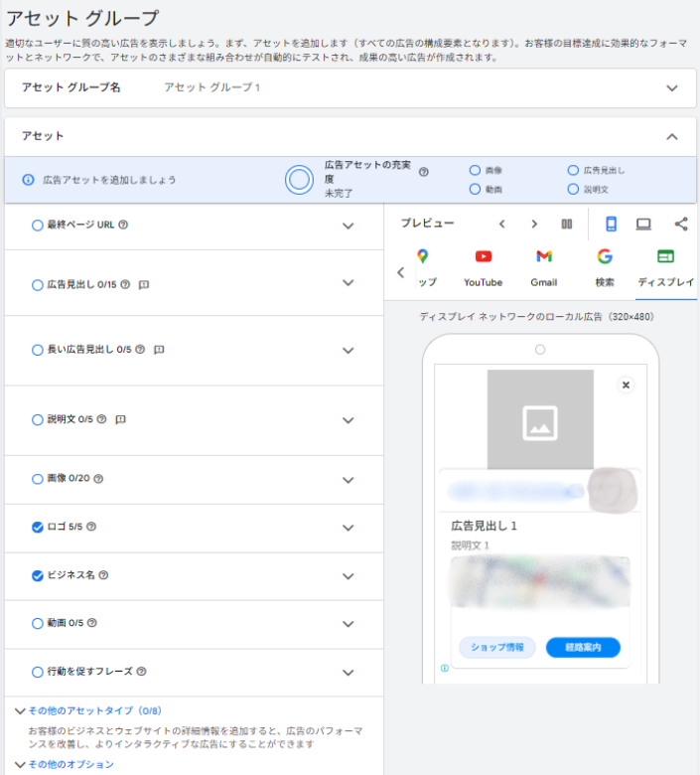Switch preview to mobile device view
The height and width of the screenshot is (775, 700).
611,225
